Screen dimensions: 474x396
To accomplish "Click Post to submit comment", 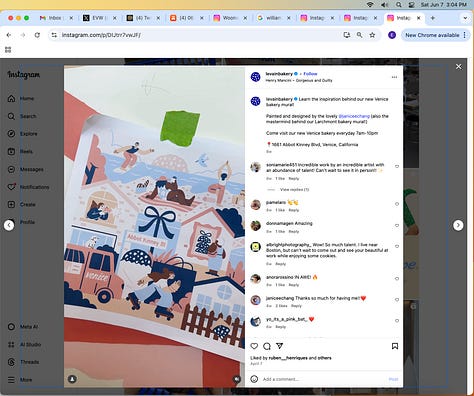I will coord(393,379).
